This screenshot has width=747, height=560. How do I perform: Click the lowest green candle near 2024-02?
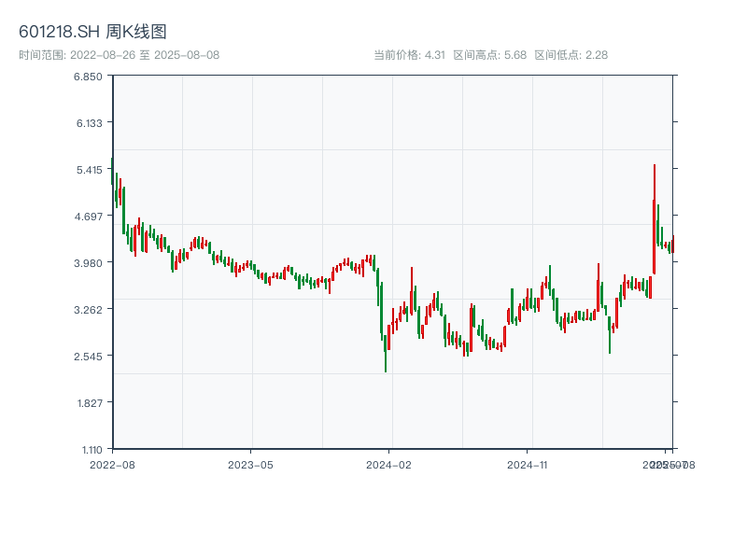click(386, 353)
